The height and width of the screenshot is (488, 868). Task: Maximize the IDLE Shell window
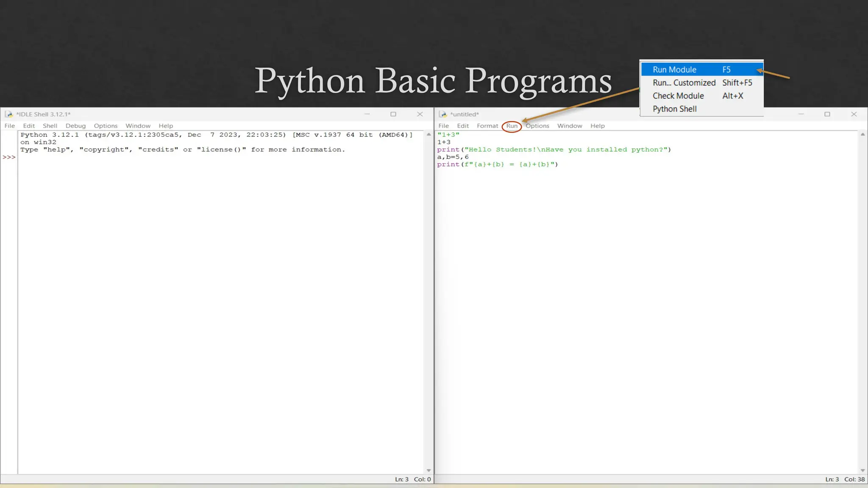(393, 114)
